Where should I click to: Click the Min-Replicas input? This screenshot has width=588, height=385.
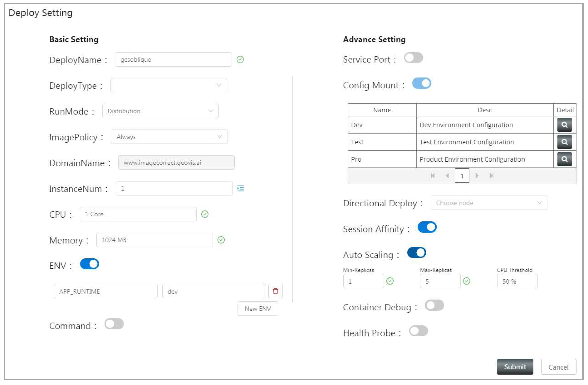[363, 281]
